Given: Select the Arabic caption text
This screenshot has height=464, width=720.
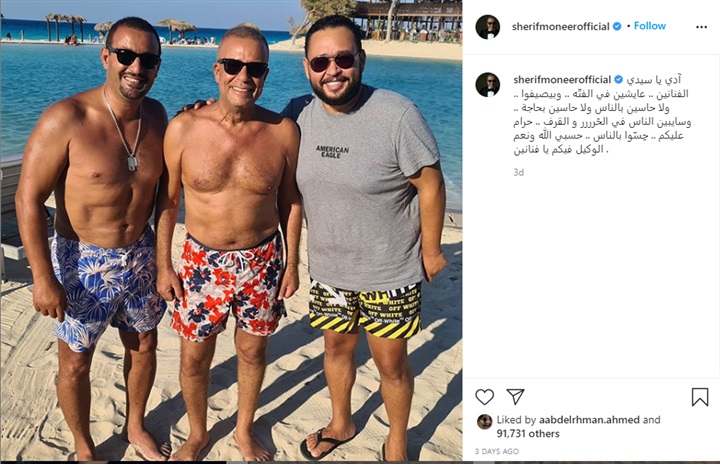Looking at the screenshot, I should pyautogui.click(x=602, y=114).
